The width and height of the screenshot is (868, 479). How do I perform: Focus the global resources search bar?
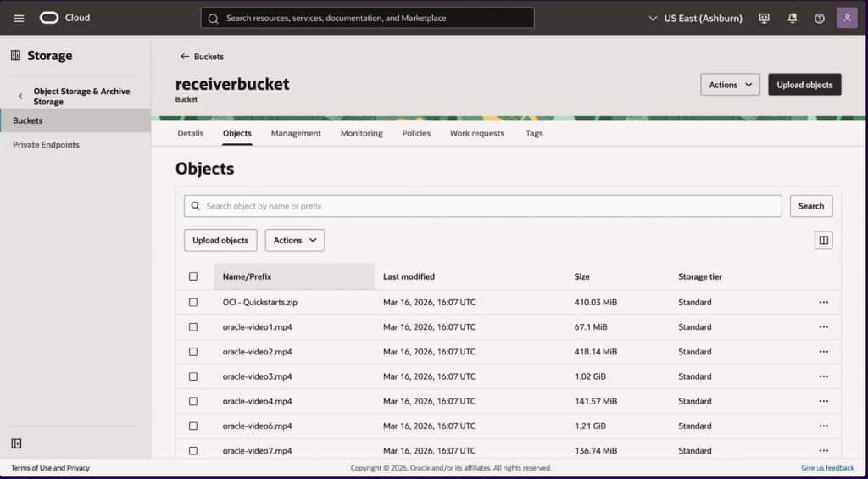[x=368, y=19]
